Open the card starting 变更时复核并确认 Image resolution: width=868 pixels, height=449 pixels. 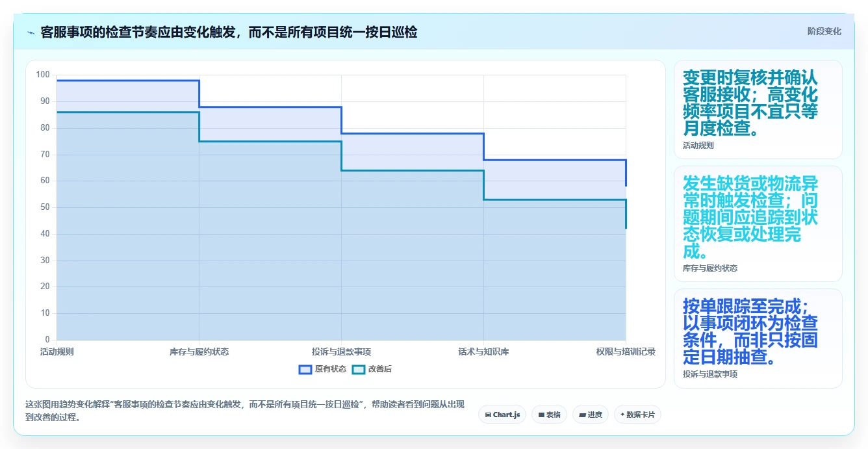click(x=758, y=110)
